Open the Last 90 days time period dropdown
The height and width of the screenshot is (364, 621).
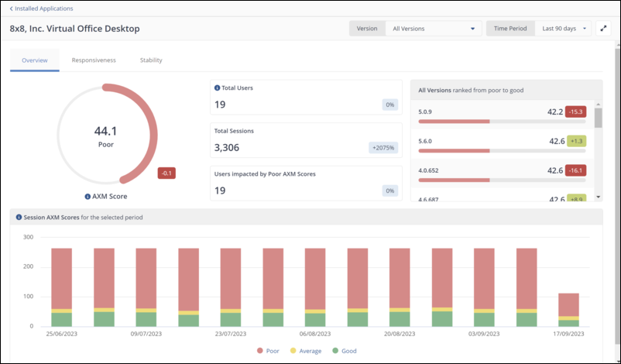tap(564, 29)
